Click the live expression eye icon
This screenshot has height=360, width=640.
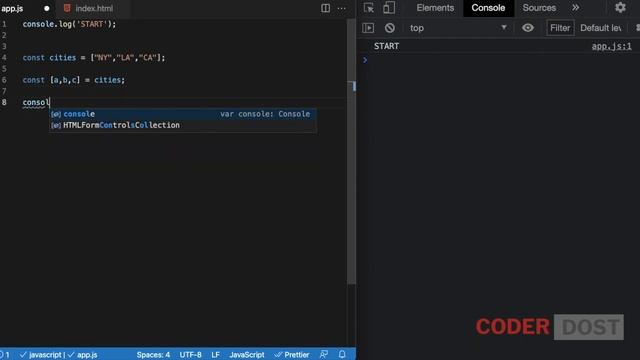(x=528, y=28)
